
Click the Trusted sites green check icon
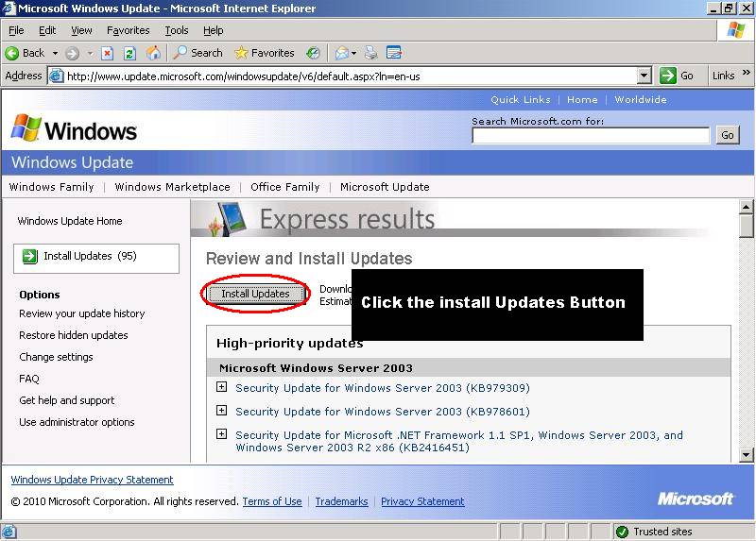[x=622, y=532]
